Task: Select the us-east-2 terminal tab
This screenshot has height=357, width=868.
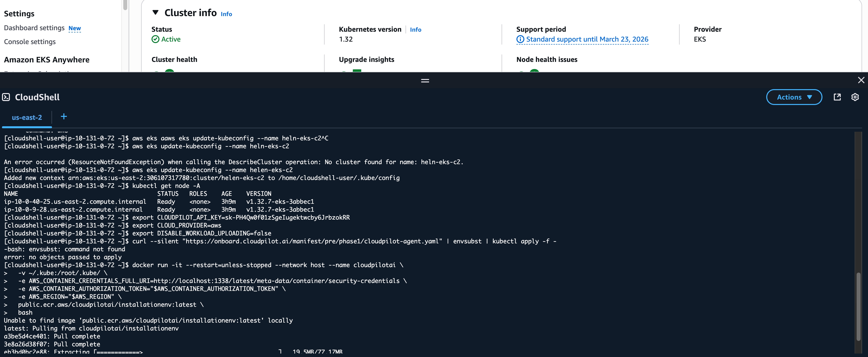Action: [x=27, y=117]
